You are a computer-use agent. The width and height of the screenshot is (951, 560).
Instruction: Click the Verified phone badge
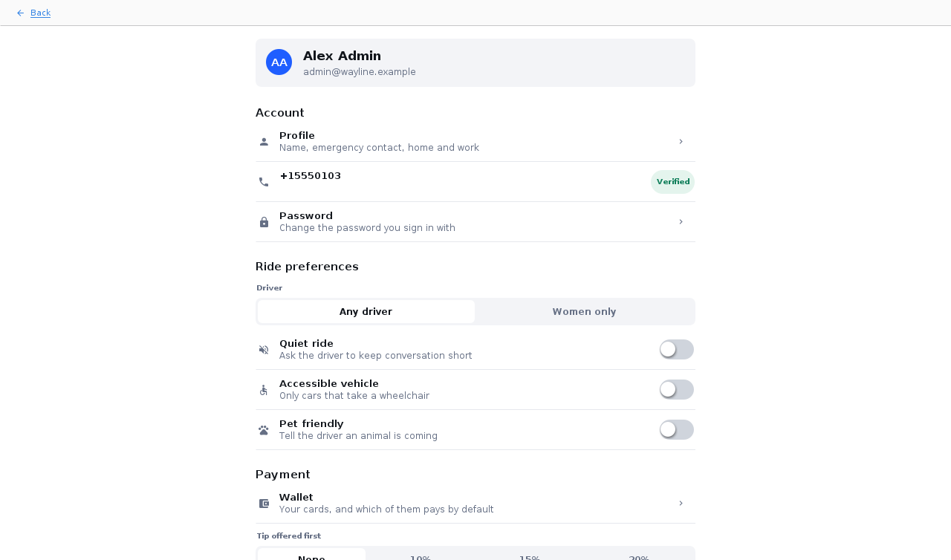[673, 182]
